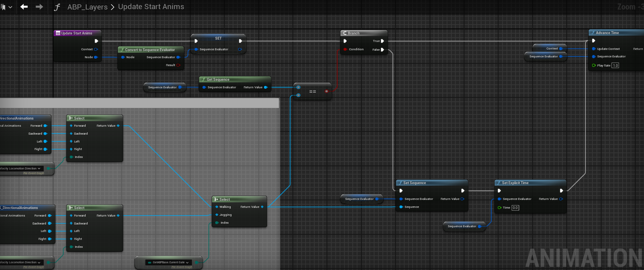The height and width of the screenshot is (270, 644).
Task: Click the Get Sequence Return Value pin
Action: click(266, 87)
